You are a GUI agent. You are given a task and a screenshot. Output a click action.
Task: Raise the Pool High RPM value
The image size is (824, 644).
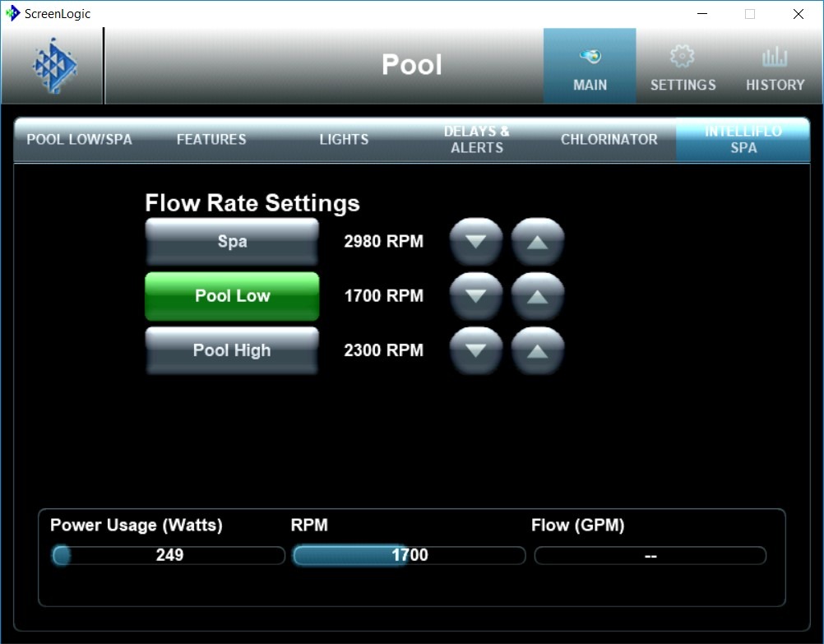[537, 350]
